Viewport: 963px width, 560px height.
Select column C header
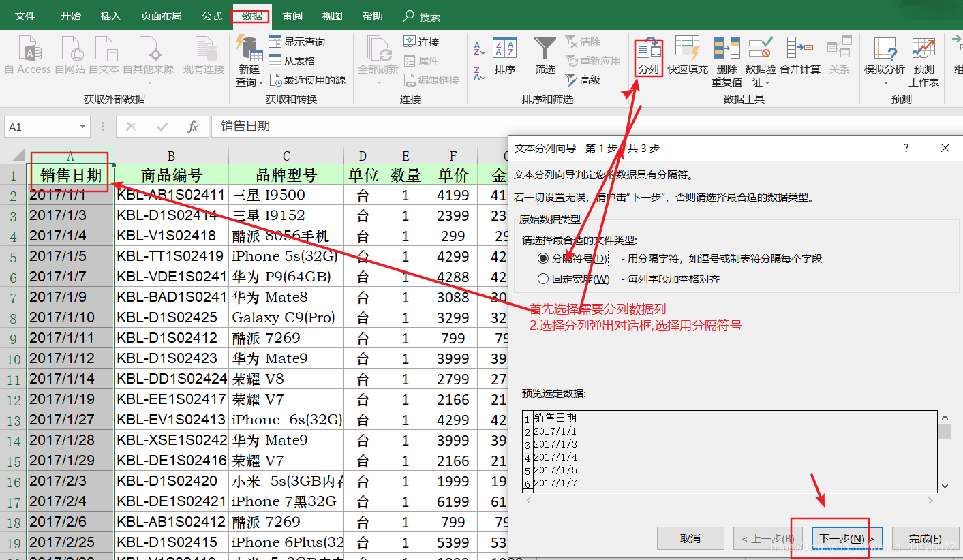[x=286, y=157]
